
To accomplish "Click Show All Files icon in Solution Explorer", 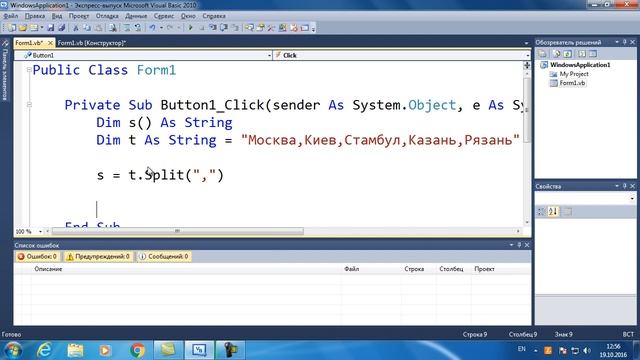I will pos(556,54).
